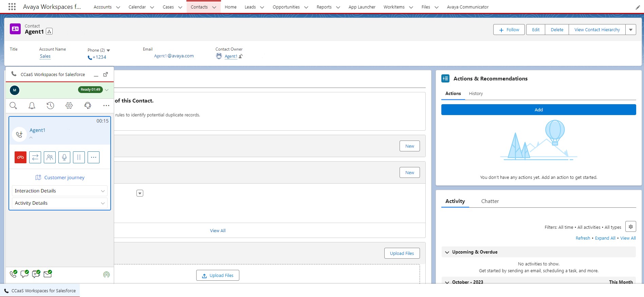Click the email channel status icon
The width and height of the screenshot is (644, 297).
pos(48,274)
